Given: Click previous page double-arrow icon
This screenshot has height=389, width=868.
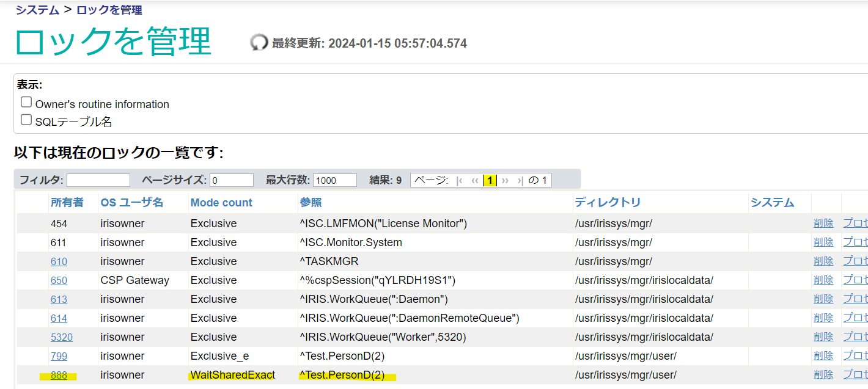Looking at the screenshot, I should coord(475,180).
